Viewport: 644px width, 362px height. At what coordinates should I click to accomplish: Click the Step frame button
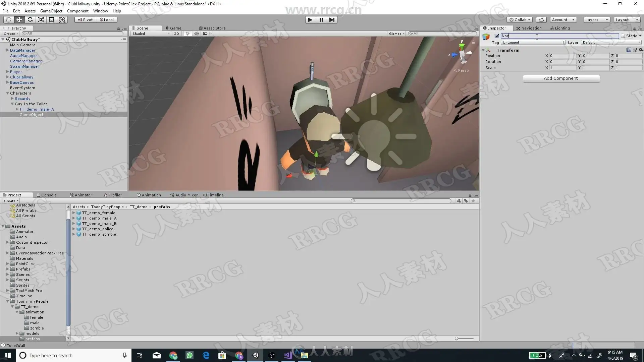click(x=332, y=20)
